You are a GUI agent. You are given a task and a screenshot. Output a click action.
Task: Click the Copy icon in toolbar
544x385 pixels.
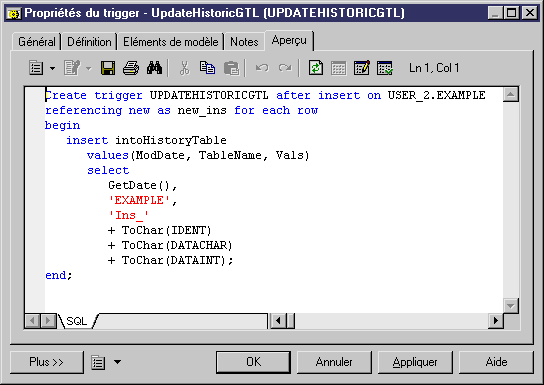point(207,68)
